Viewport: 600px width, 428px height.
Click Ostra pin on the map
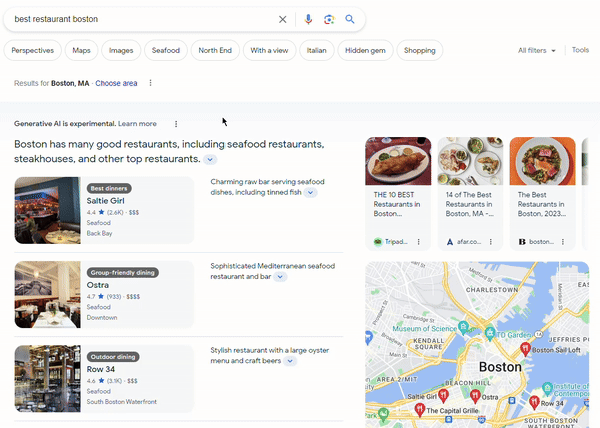[475, 396]
